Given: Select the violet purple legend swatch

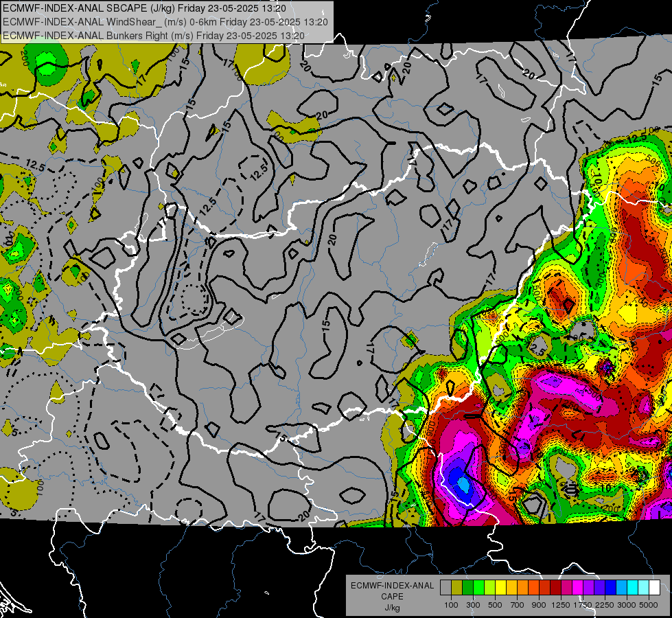Looking at the screenshot, I should (588, 588).
